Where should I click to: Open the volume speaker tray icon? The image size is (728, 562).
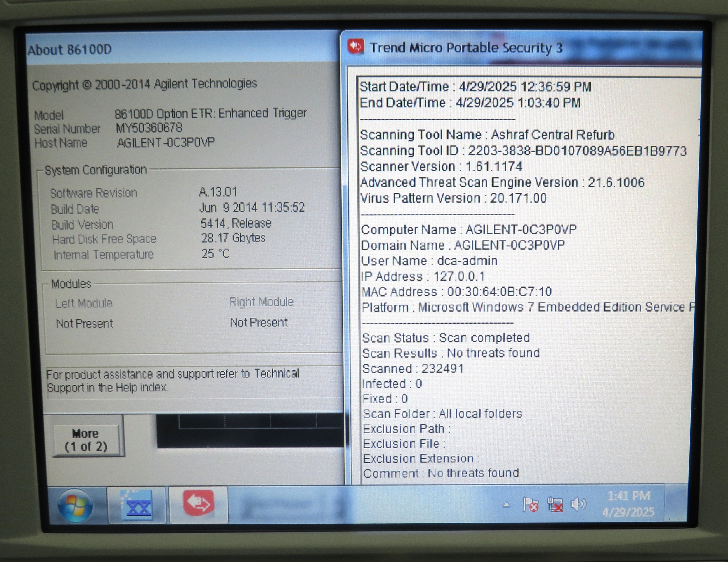point(578,504)
